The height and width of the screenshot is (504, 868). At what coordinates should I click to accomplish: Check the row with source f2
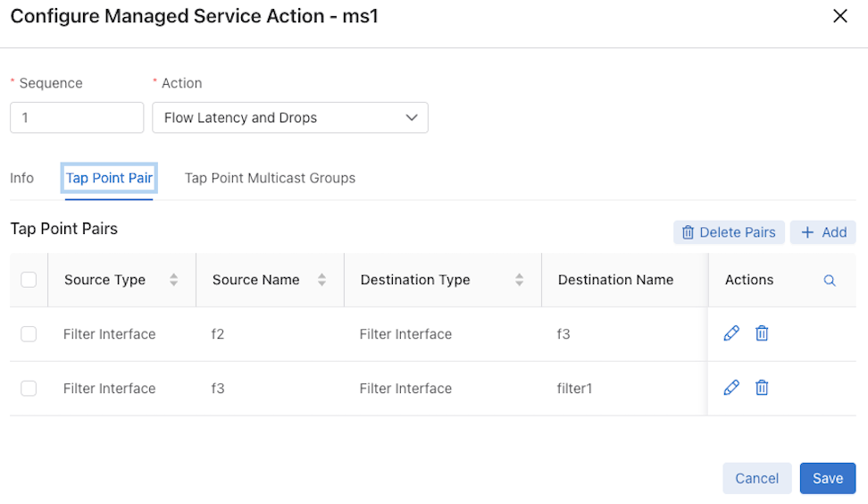29,334
